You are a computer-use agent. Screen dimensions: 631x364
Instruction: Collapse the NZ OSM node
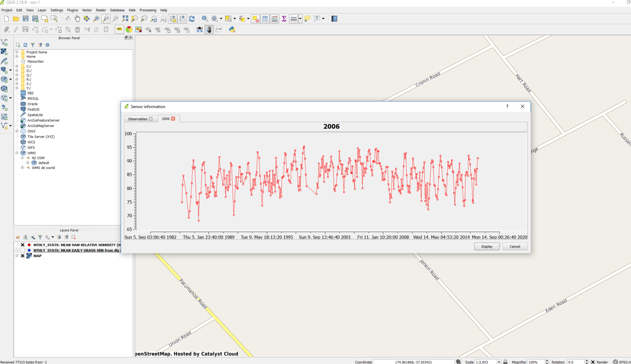coord(22,158)
